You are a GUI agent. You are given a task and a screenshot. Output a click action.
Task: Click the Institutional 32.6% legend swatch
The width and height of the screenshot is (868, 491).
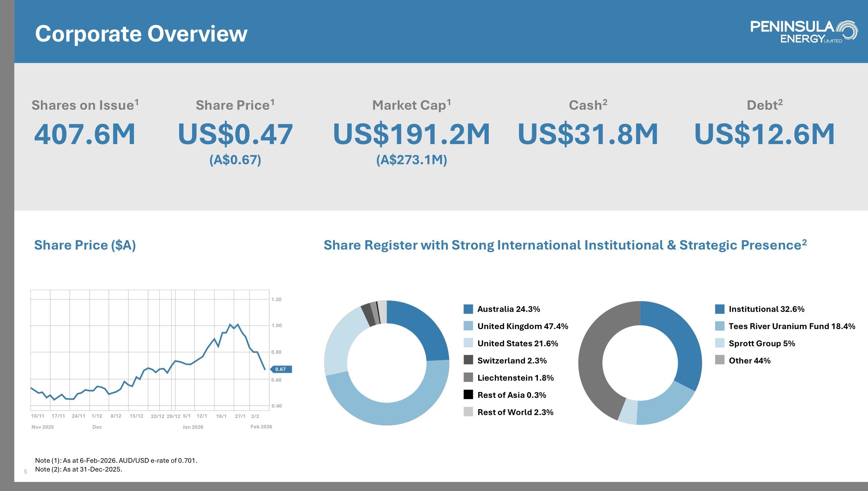click(720, 309)
